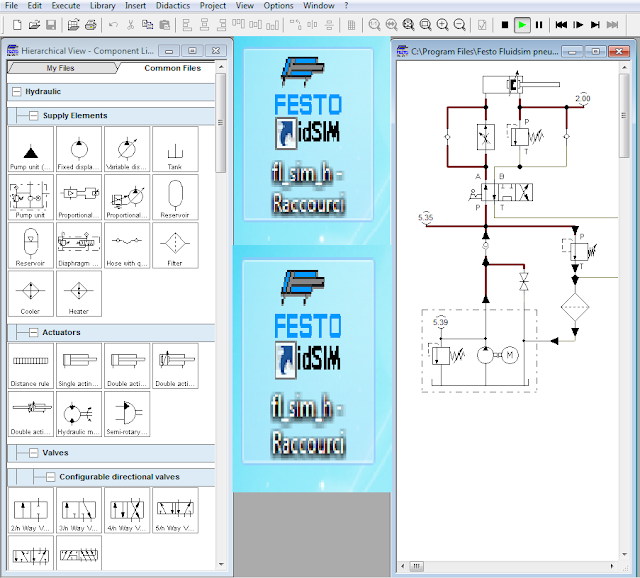Stop the simulation with the stop button
This screenshot has height=578, width=640.
coord(505,25)
